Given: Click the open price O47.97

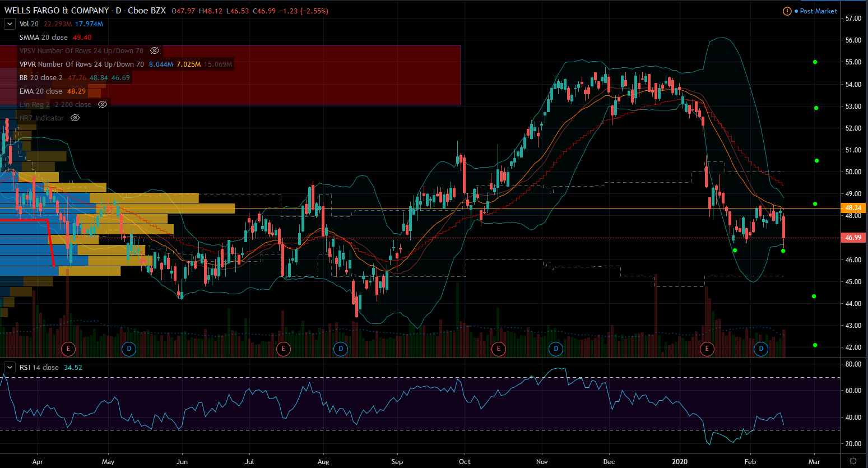Looking at the screenshot, I should tap(183, 11).
